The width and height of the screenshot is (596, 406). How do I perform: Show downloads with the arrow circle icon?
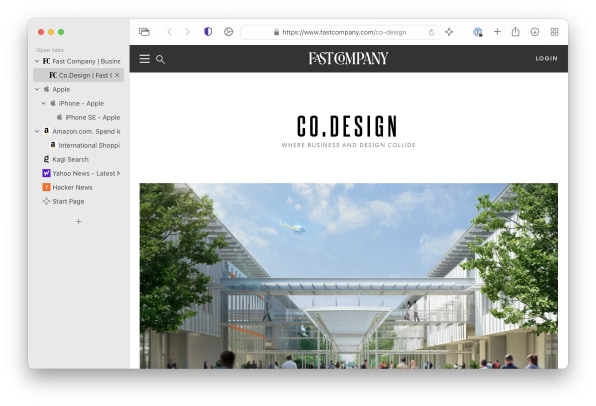(535, 32)
